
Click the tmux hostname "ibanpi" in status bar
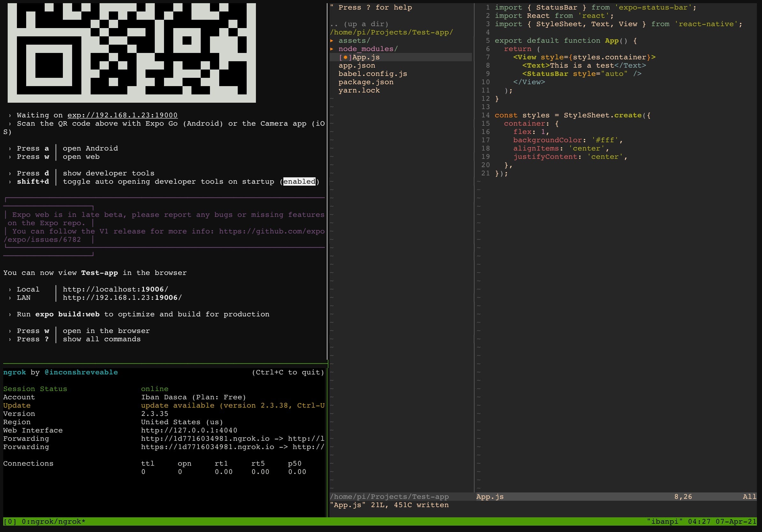[665, 521]
